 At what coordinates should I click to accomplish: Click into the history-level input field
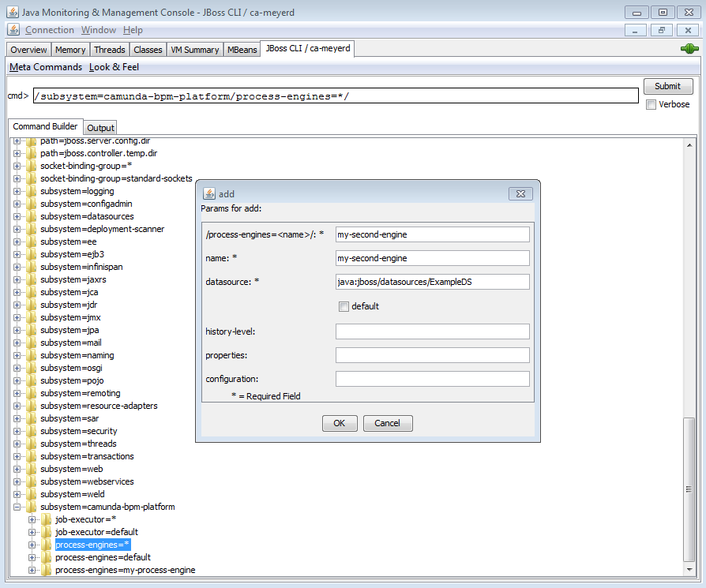tap(432, 331)
